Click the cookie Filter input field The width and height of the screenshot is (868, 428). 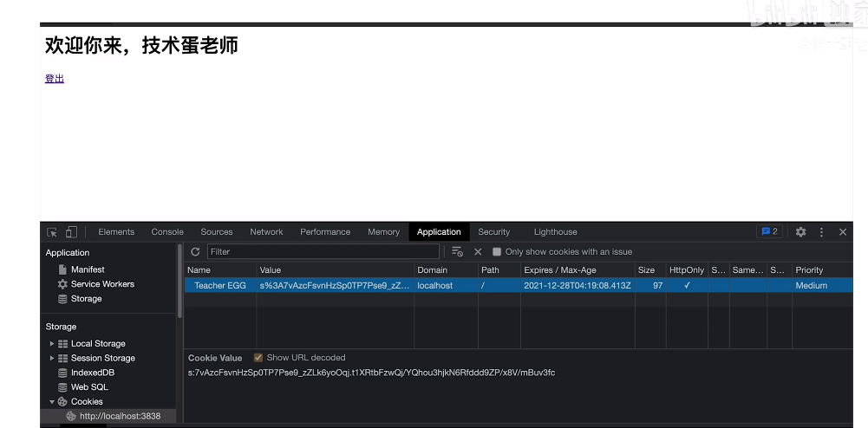click(323, 251)
